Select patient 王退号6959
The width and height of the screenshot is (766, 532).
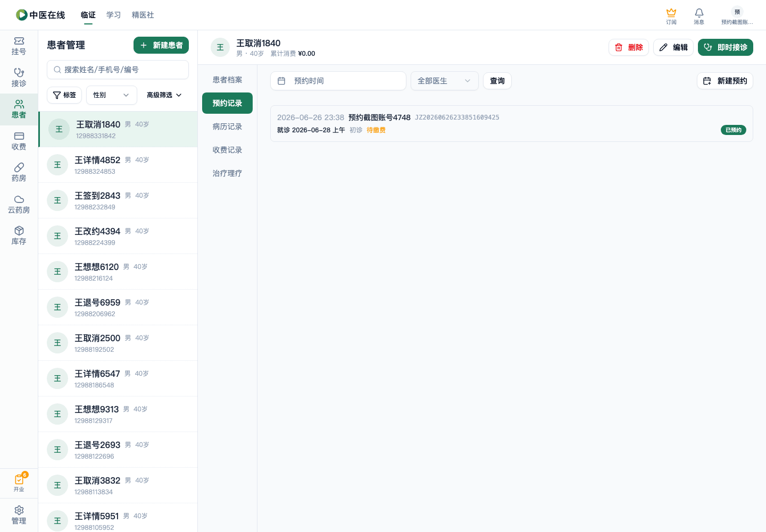click(118, 307)
